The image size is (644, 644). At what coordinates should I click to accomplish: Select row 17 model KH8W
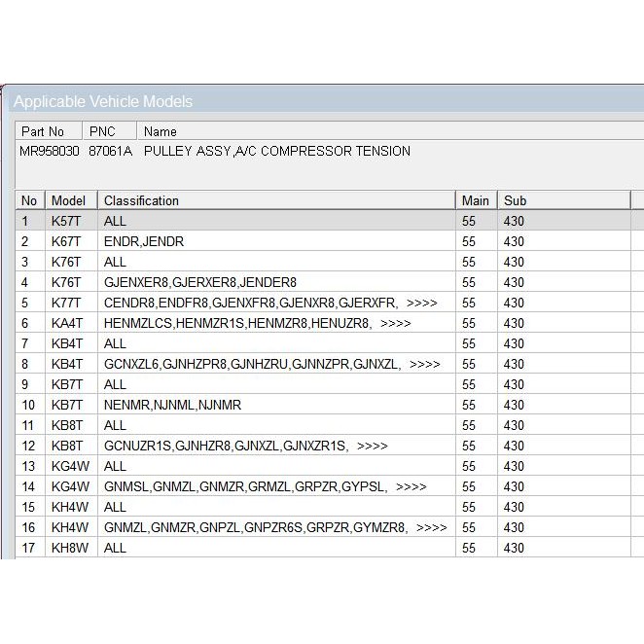coord(70,548)
